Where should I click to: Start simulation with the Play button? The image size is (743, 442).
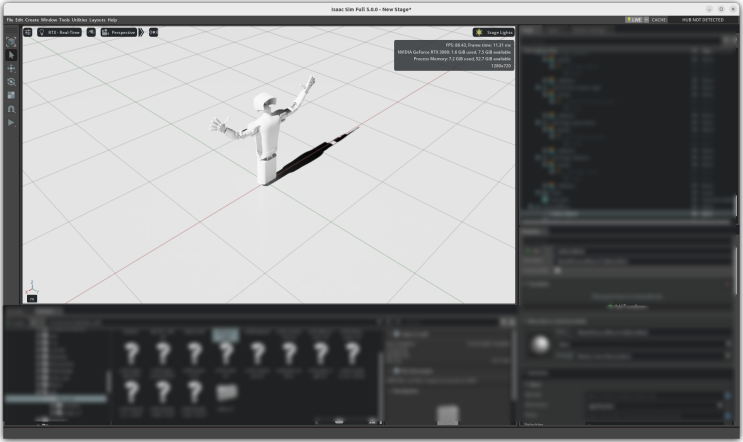pos(11,123)
